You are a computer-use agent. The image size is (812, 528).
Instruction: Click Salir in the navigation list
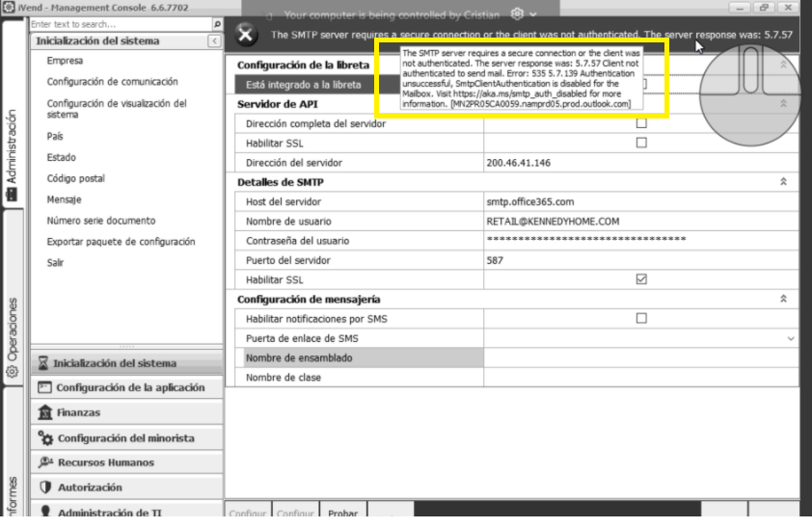(55, 263)
